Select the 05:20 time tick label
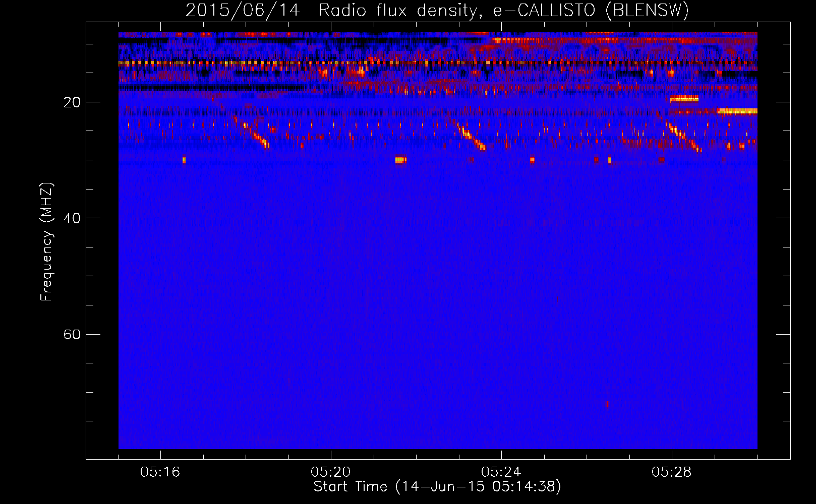The height and width of the screenshot is (504, 816). [x=331, y=472]
